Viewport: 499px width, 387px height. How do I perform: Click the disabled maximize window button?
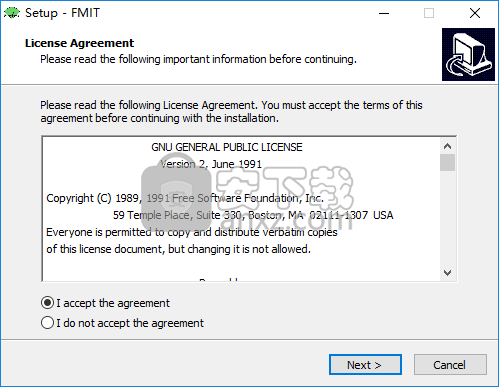429,13
